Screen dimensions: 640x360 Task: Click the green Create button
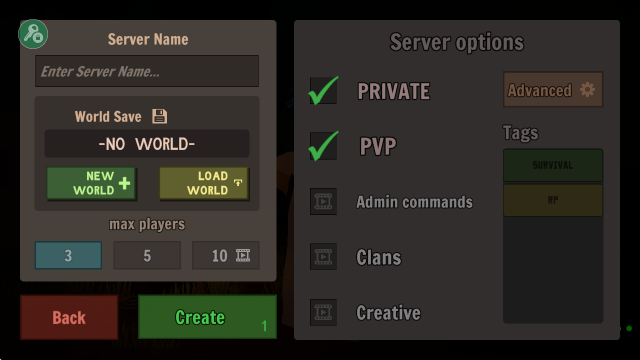click(207, 317)
